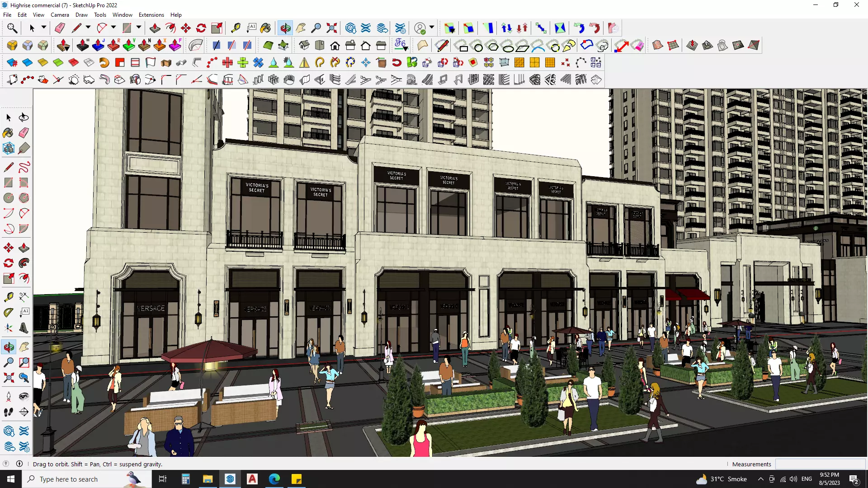
Task: Select the Circle on Surface tool
Action: coord(476,46)
